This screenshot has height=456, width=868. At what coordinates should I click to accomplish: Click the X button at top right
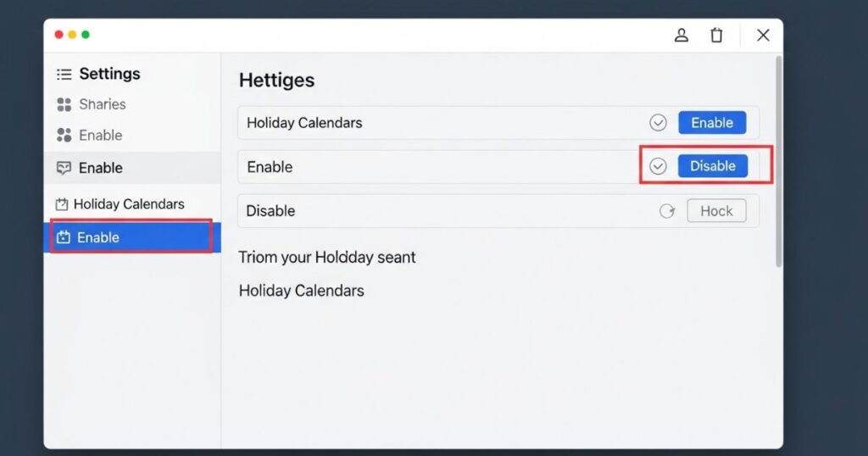(763, 35)
